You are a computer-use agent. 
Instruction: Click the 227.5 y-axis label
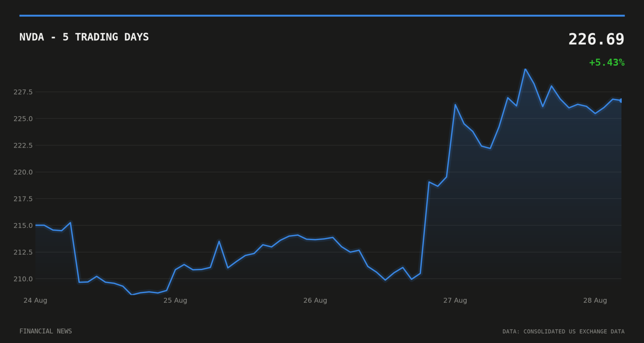(x=23, y=92)
